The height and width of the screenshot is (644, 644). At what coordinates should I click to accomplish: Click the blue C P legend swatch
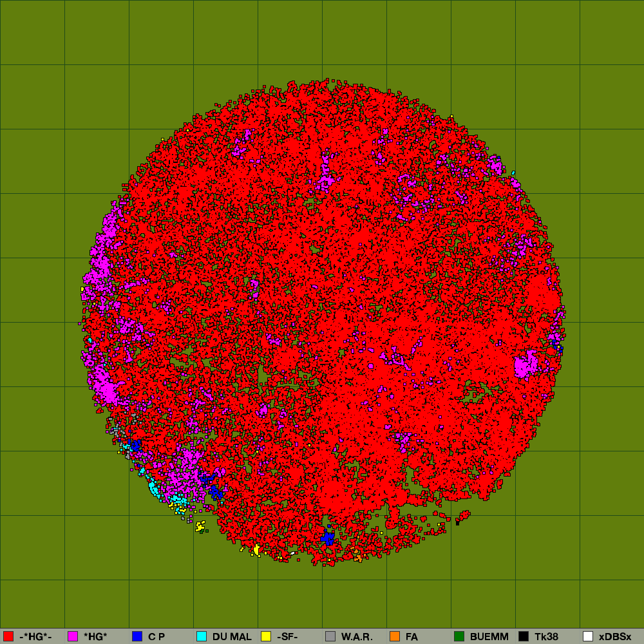[137, 636]
